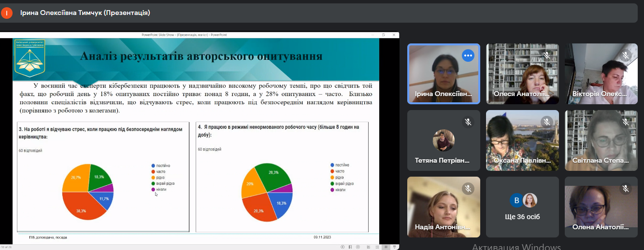Click the muted microphone icon on Тетяна Петрівна's tile
Screen dimensions: 644x250
click(x=468, y=122)
